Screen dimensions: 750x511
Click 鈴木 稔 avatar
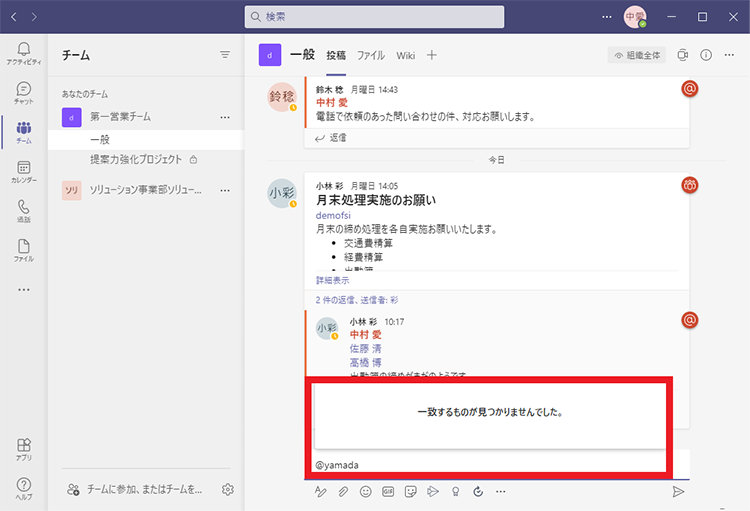pyautogui.click(x=282, y=97)
